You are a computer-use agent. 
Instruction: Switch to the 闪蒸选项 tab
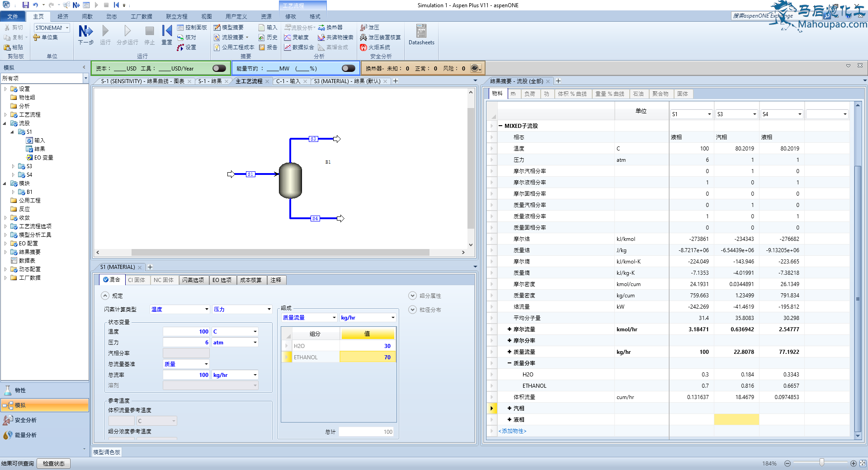pos(193,280)
